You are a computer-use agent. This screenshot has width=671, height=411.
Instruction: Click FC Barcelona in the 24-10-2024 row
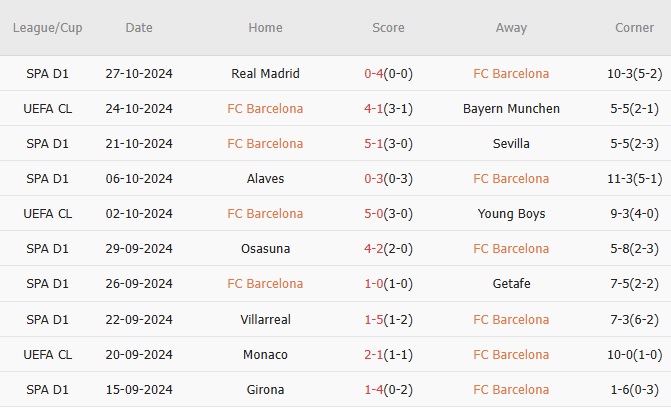pyautogui.click(x=265, y=108)
